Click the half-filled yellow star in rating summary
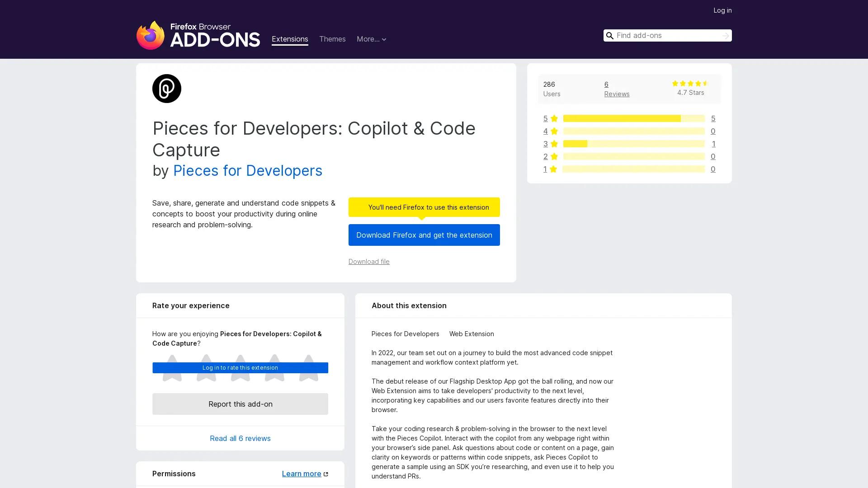The image size is (868, 488). click(705, 83)
